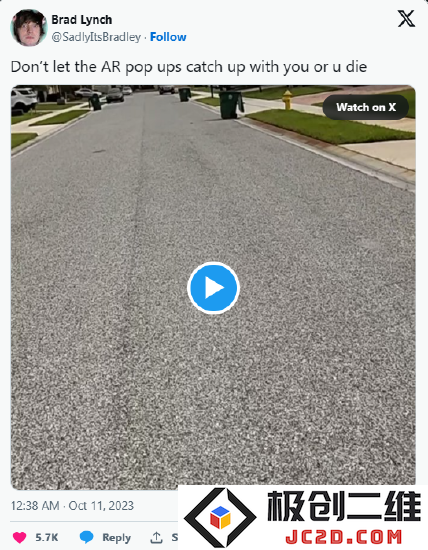The image size is (428, 550).
Task: Click the tweet text about AR pop ups
Action: click(x=189, y=67)
